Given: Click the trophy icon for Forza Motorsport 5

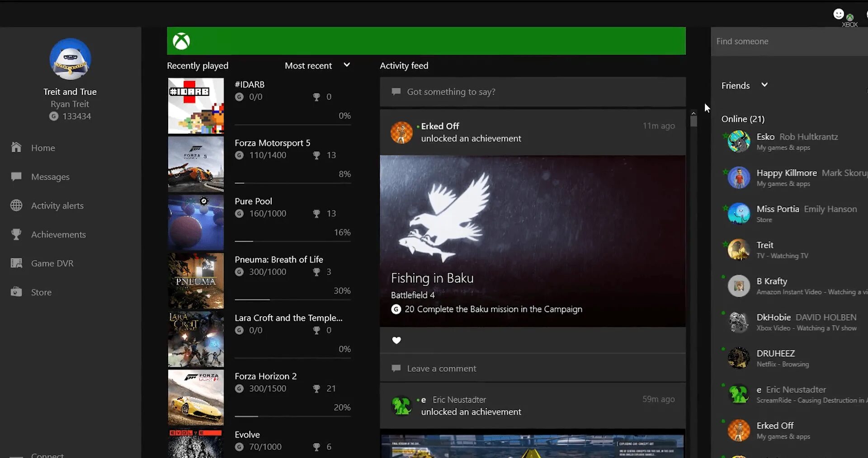Looking at the screenshot, I should coord(316,155).
